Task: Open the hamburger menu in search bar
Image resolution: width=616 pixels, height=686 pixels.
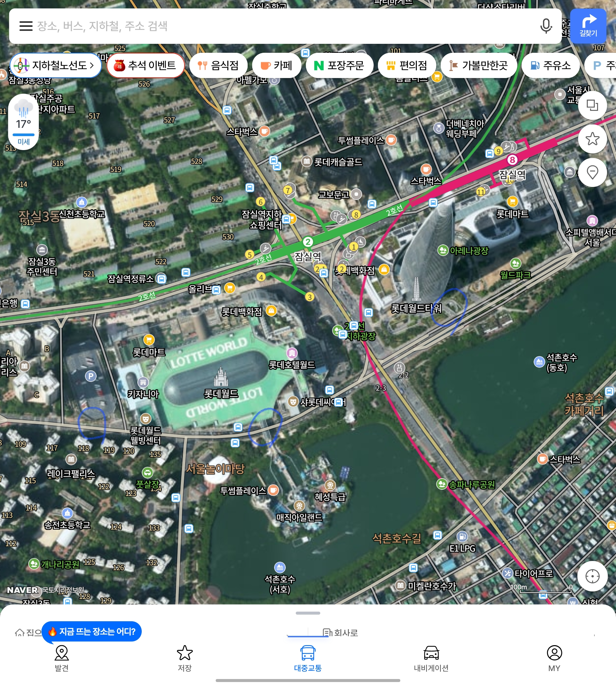Action: click(26, 26)
